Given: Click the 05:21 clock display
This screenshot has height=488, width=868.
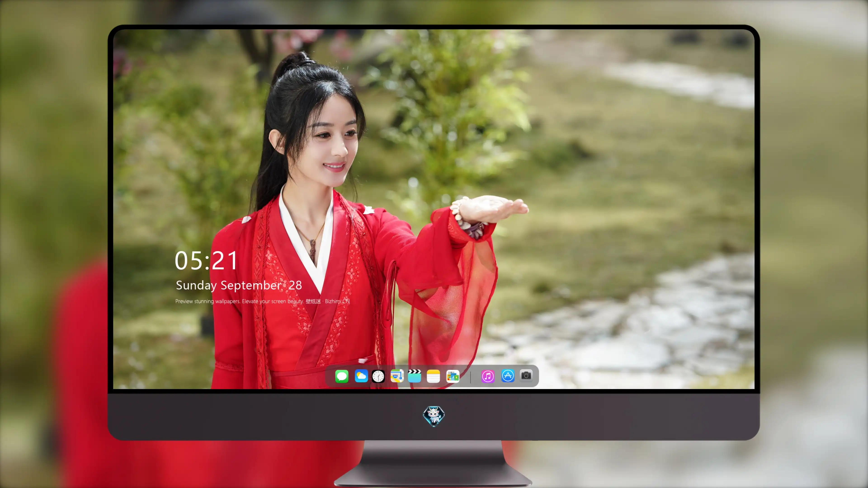Looking at the screenshot, I should 206,261.
